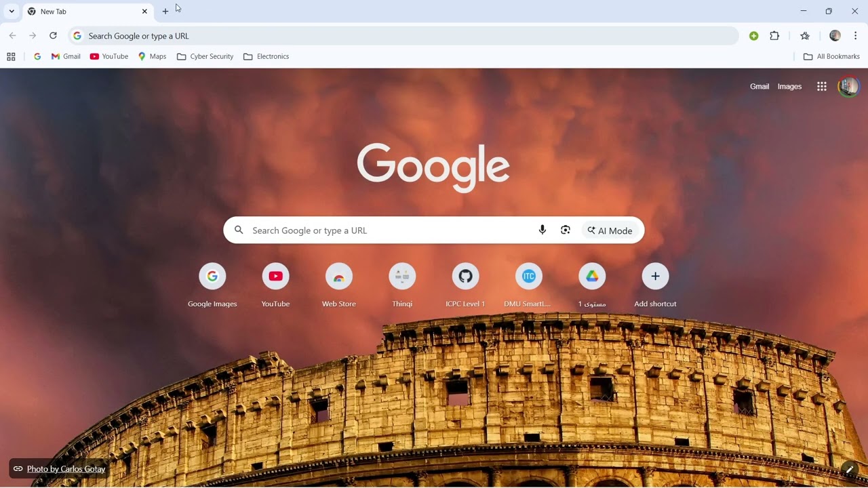Open the Chrome profile avatar in toolbar
The image size is (868, 488).
(x=835, y=36)
